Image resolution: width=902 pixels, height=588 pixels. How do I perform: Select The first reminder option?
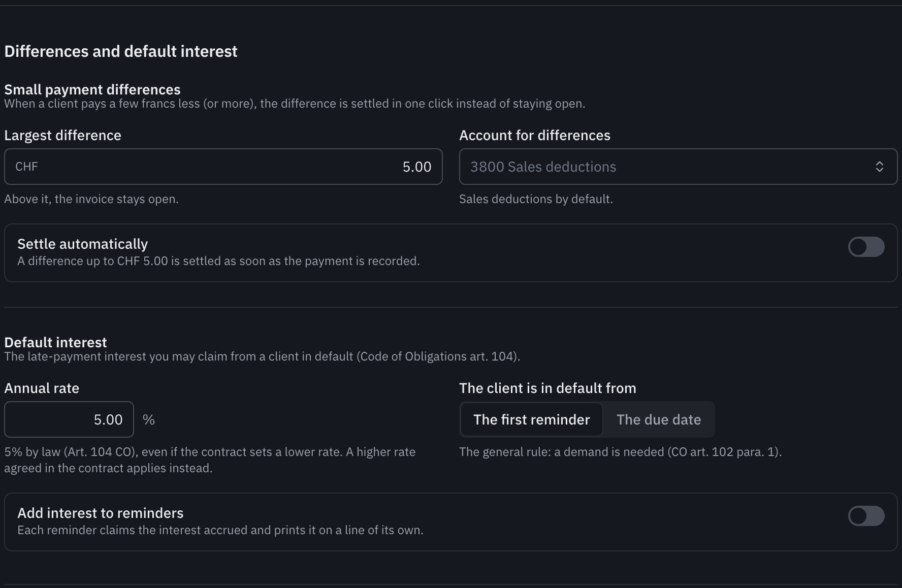tap(531, 419)
